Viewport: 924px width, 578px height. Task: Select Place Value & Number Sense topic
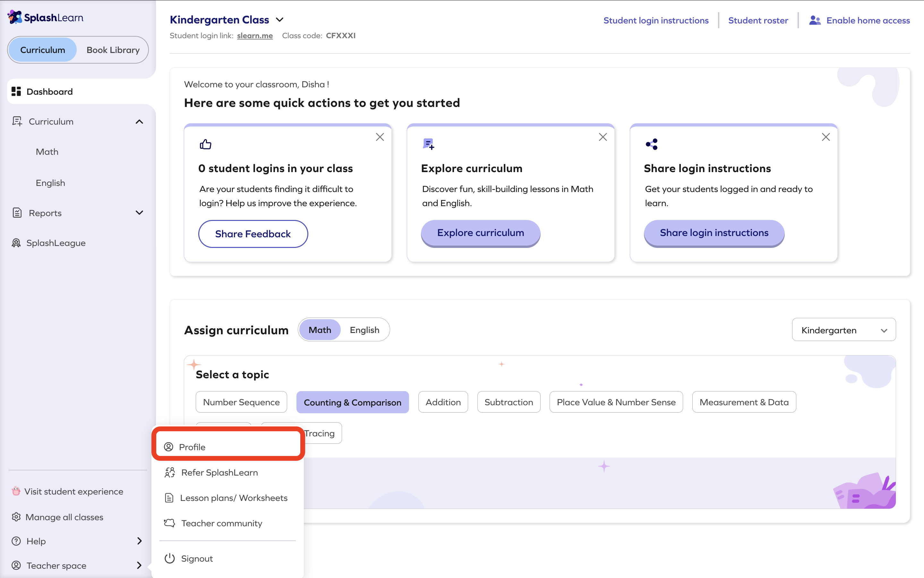point(616,402)
